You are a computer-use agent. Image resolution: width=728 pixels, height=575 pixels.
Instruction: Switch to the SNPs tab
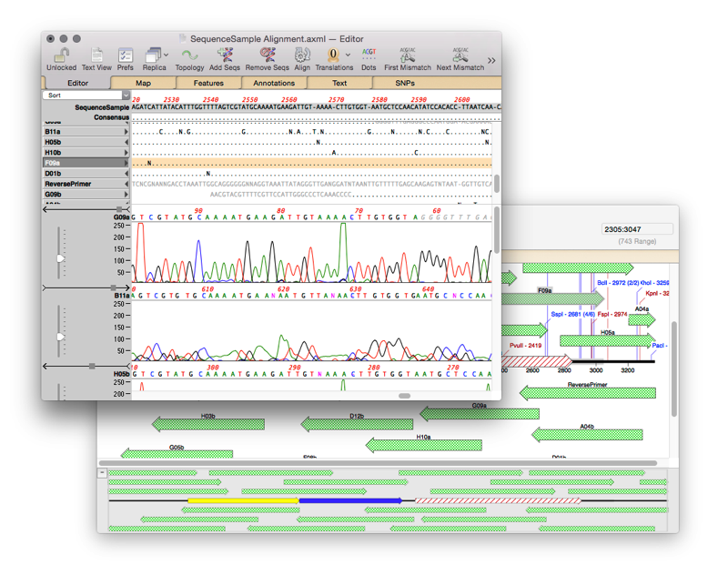coord(405,83)
